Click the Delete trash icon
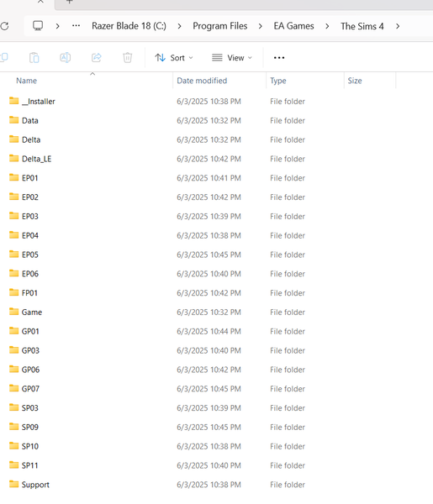Image resolution: width=433 pixels, height=504 pixels. pos(128,57)
